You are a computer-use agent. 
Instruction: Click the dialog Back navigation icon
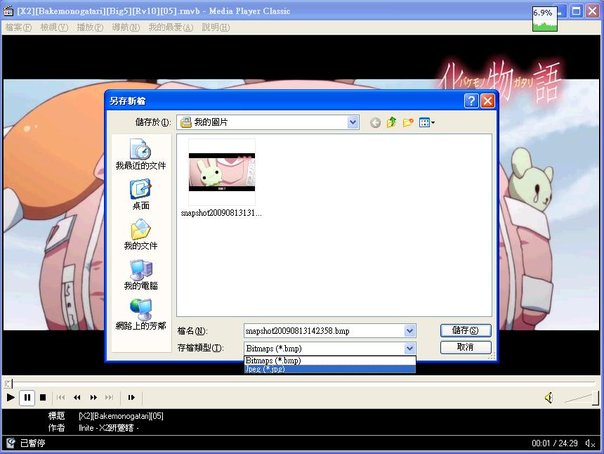tap(375, 123)
